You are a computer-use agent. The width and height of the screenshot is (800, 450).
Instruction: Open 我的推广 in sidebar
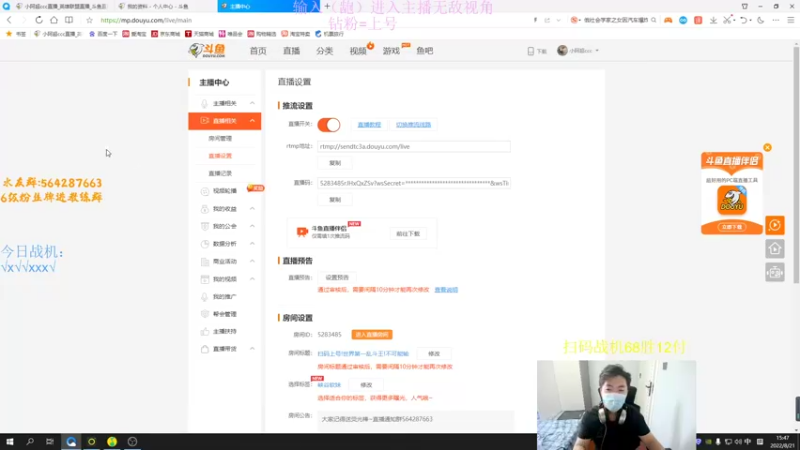click(x=224, y=296)
